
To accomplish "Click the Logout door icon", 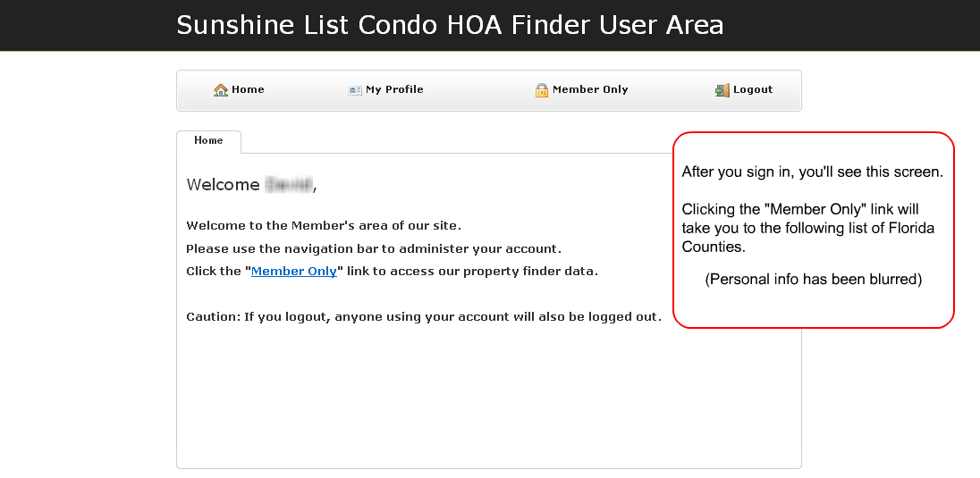I will (x=722, y=90).
